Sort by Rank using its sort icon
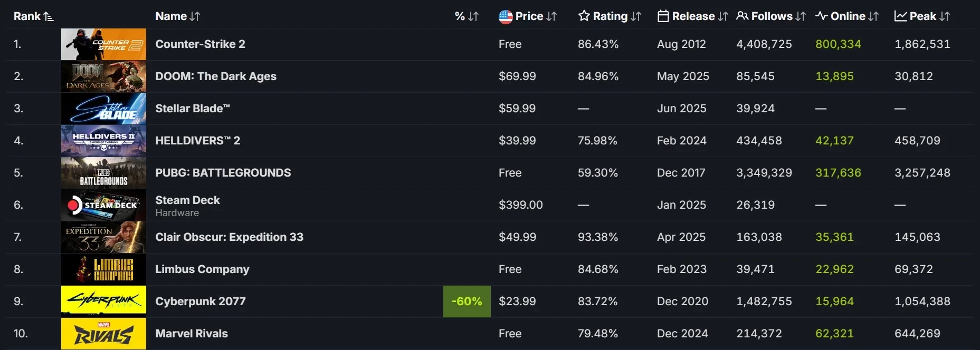 click(x=49, y=17)
